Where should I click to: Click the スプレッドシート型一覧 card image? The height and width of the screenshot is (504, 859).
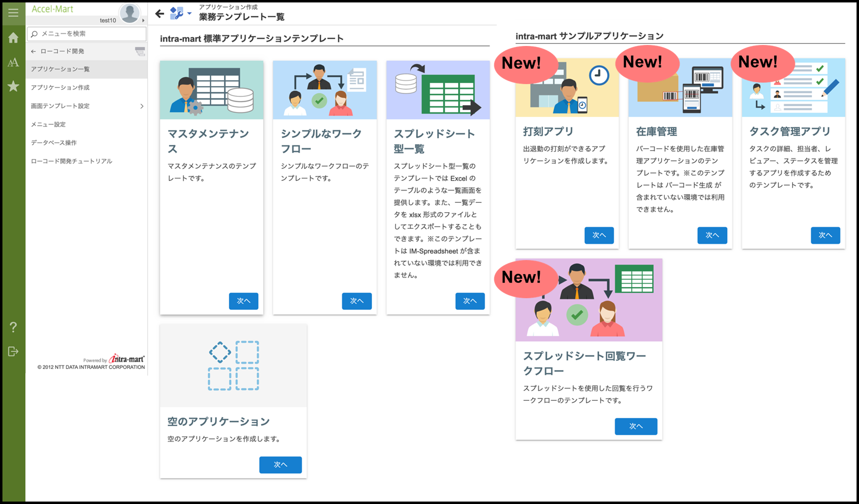tap(438, 90)
